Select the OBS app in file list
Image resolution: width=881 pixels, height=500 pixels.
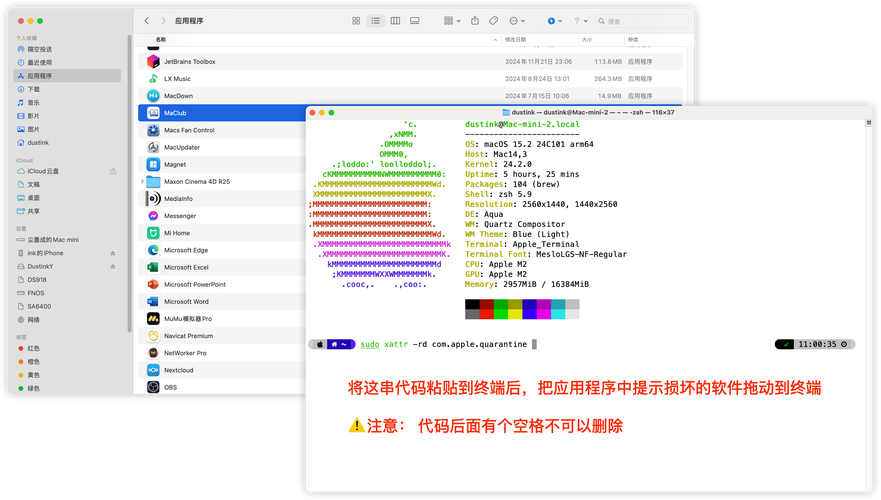pos(170,387)
